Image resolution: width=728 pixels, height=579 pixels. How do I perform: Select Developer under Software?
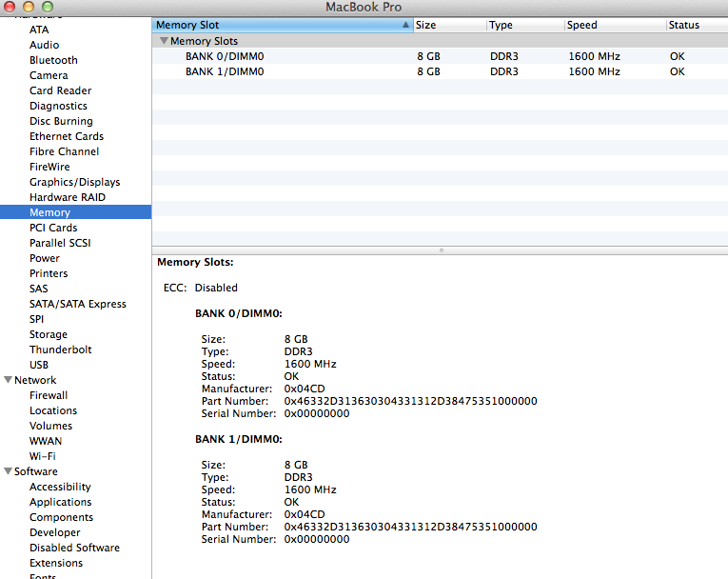coord(55,532)
